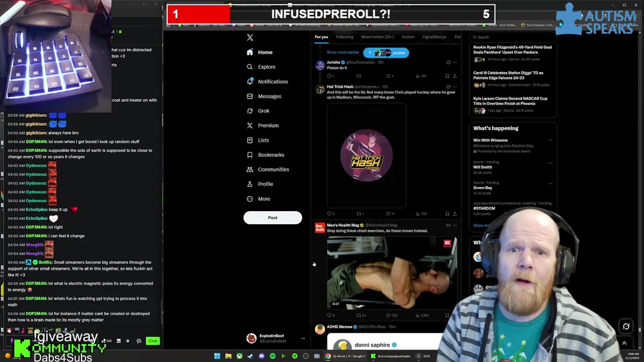
Task: Like Jericho's post
Action: tap(389, 76)
